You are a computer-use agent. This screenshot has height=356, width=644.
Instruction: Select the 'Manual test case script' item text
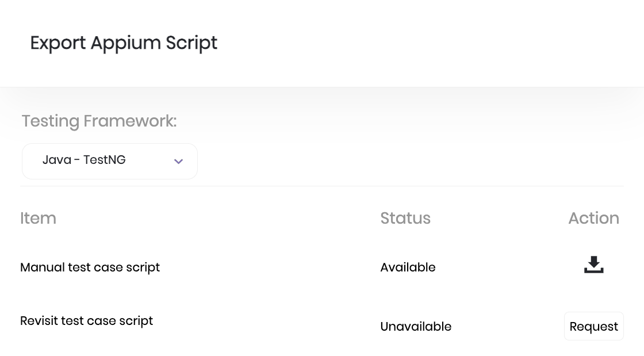(90, 267)
